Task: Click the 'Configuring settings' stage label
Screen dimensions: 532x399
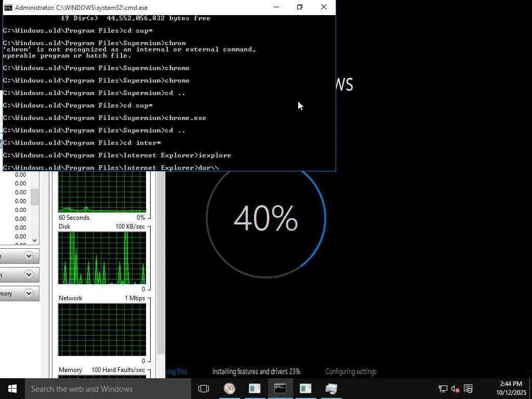Action: coord(351,371)
